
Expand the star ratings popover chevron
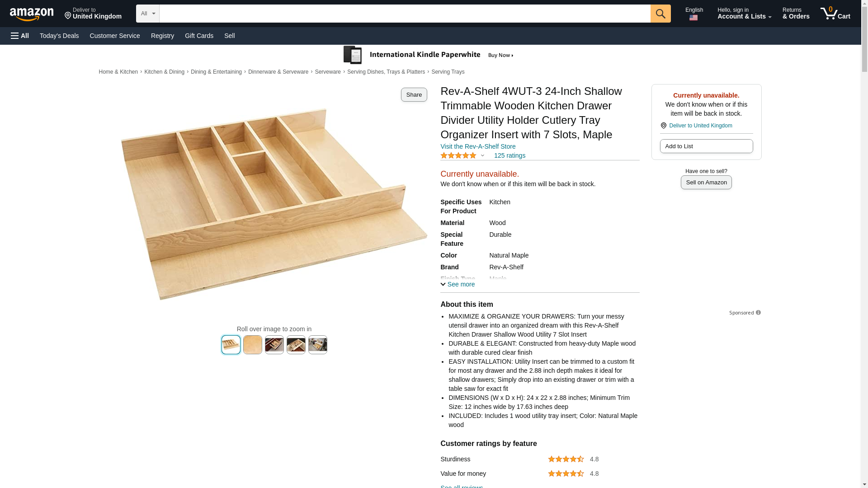point(482,156)
